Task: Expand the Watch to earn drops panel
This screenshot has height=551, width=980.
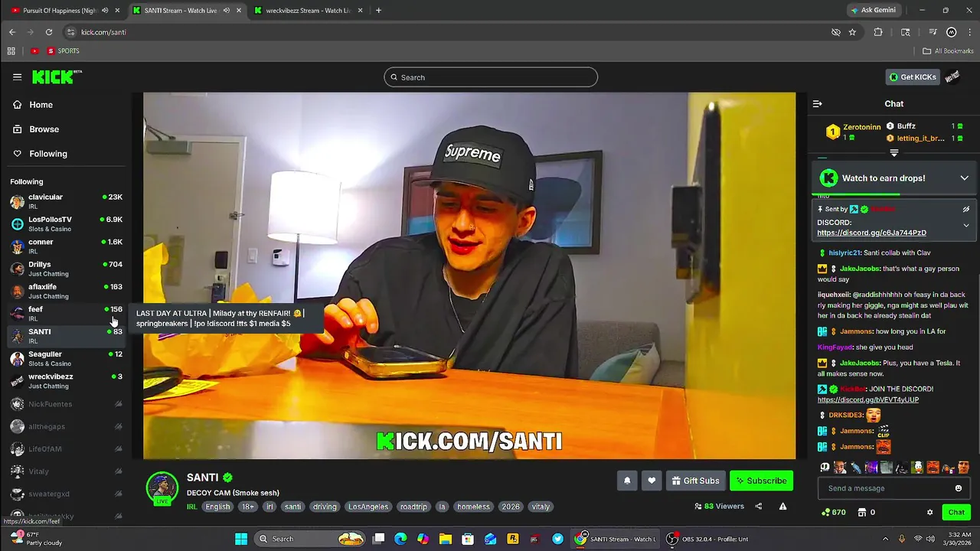Action: coord(965,178)
